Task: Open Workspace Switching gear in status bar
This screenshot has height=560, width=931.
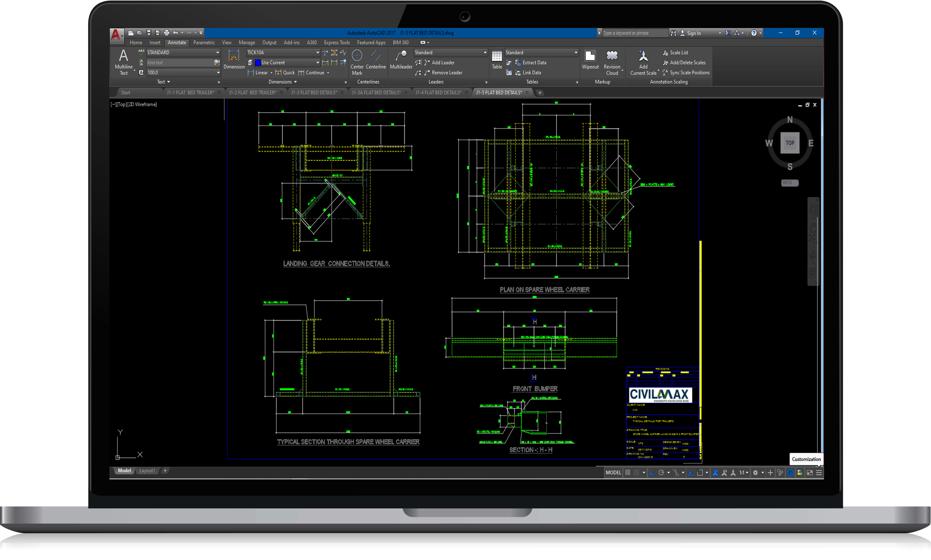Action: click(755, 472)
